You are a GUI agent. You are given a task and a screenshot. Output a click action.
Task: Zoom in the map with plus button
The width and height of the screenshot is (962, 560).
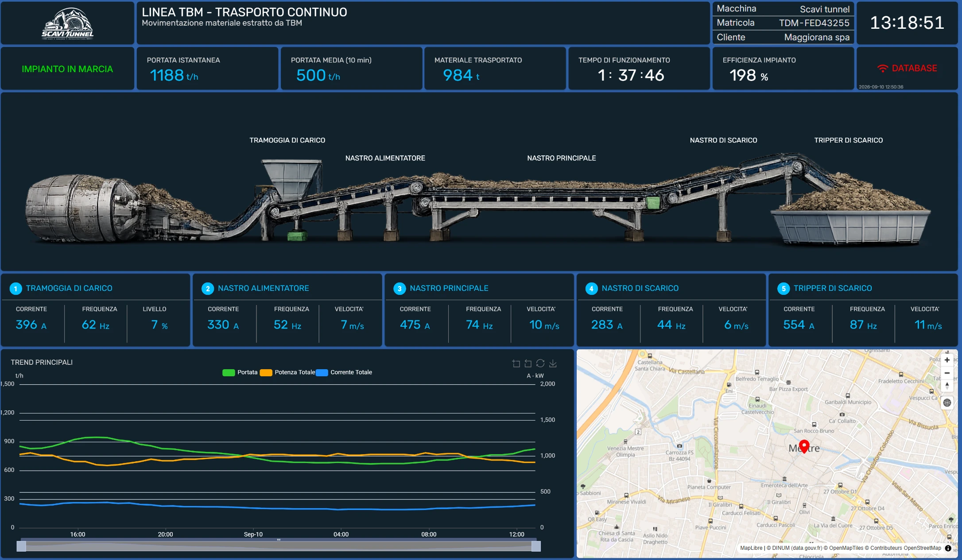pos(947,360)
